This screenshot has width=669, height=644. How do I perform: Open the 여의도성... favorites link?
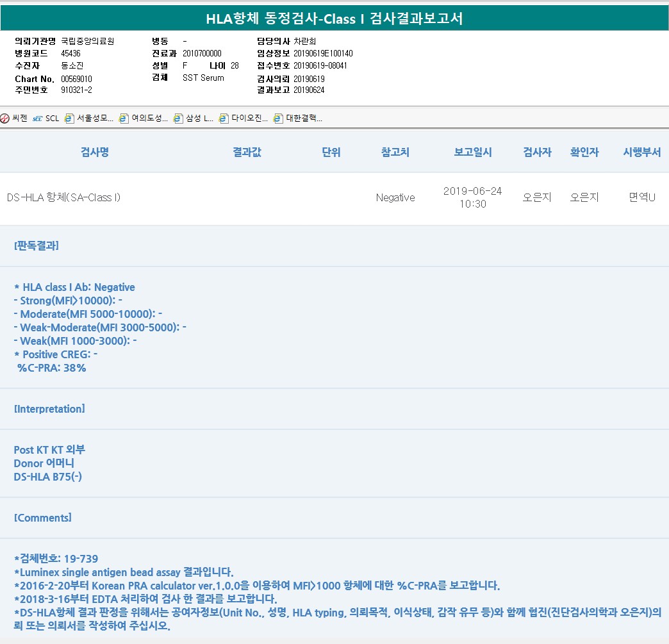pos(144,118)
